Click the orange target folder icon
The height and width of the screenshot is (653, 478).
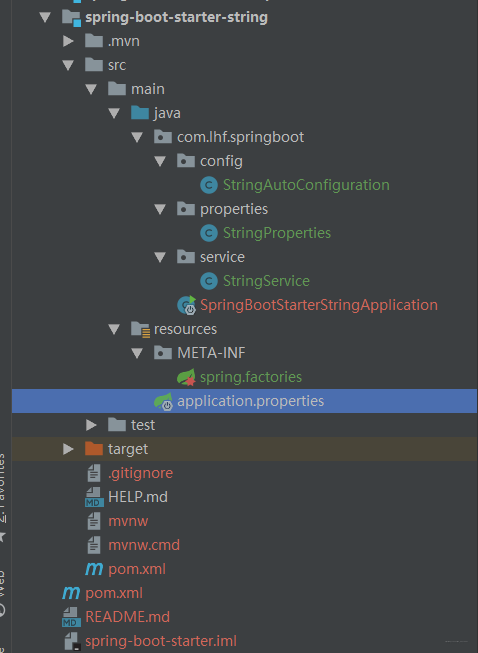coord(94,449)
